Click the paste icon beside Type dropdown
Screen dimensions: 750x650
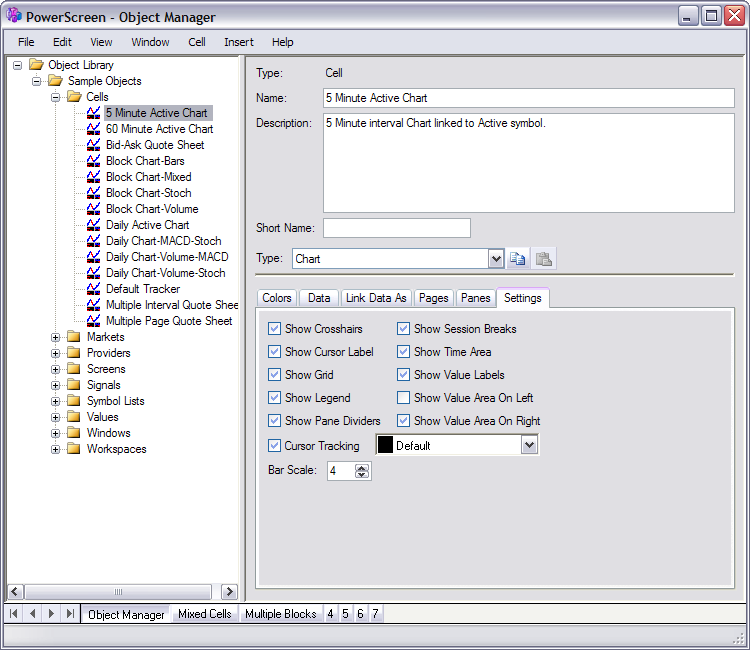[543, 259]
